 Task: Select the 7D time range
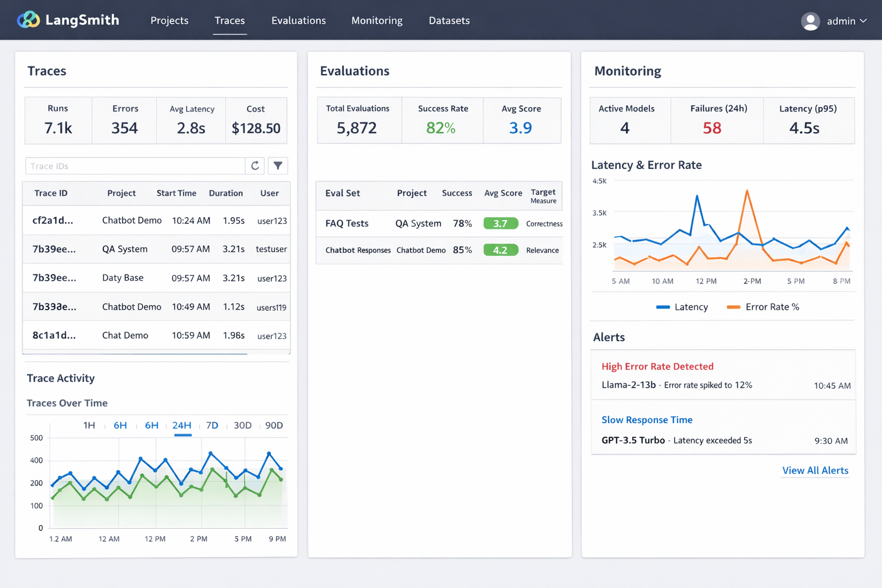click(x=212, y=425)
